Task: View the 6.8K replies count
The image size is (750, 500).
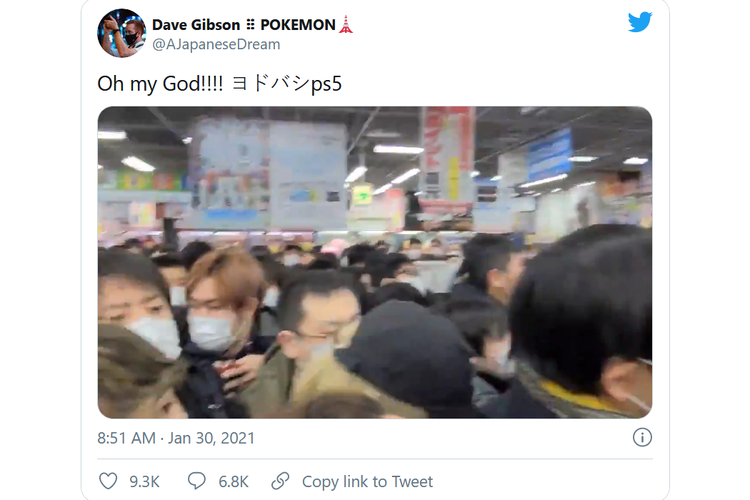Action: [233, 481]
